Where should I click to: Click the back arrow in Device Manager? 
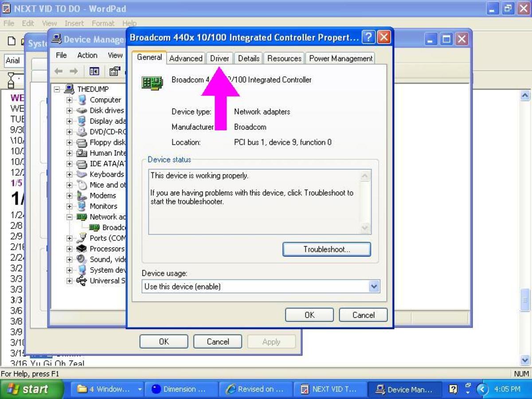tap(58, 71)
